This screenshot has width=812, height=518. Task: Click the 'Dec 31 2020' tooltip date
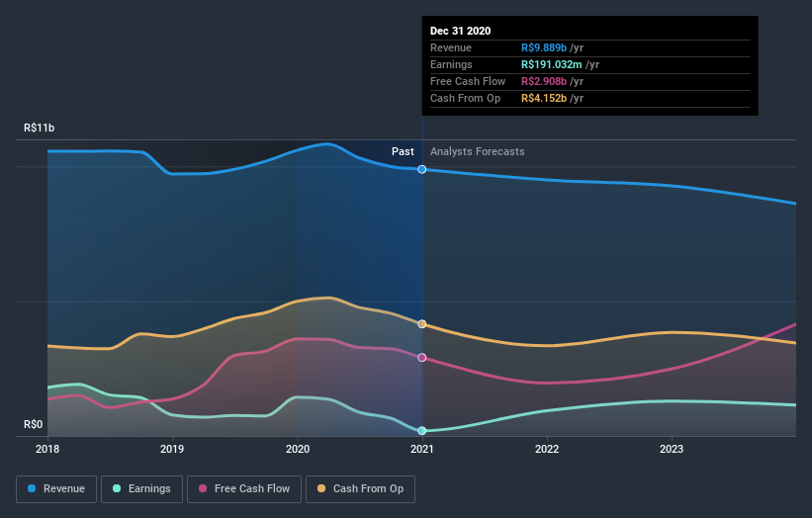(x=460, y=31)
